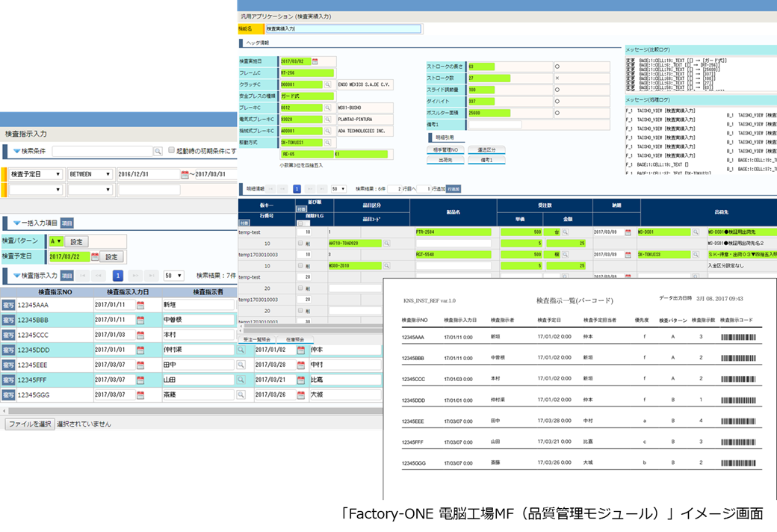Image resolution: width=777 pixels, height=532 pixels.
Task: Click lookup magnifier next to 山田
Action: pyautogui.click(x=241, y=380)
